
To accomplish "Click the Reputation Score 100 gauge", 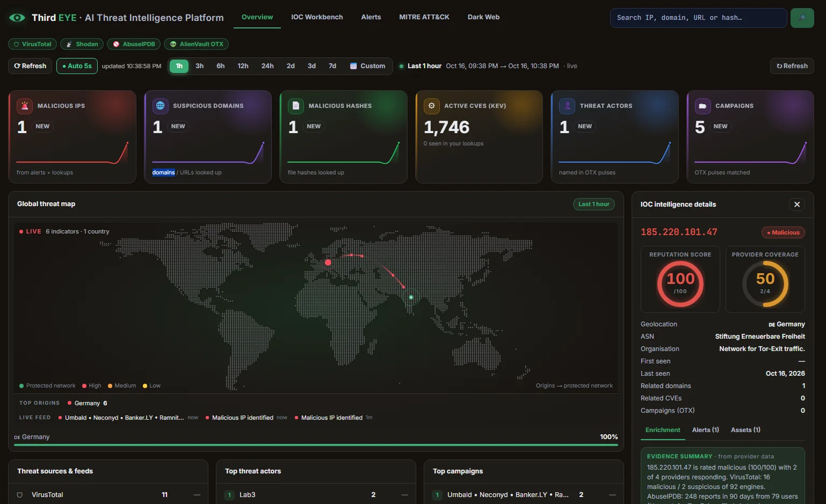I will tap(680, 284).
